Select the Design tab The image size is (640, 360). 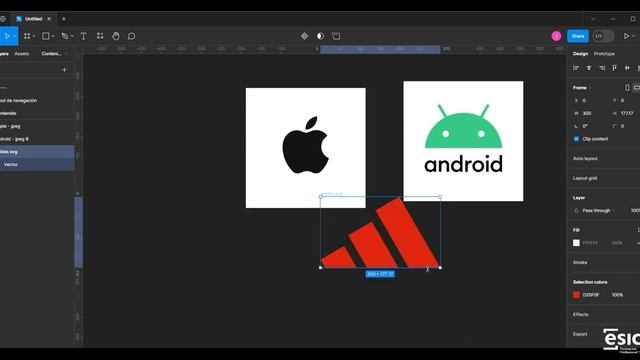point(580,54)
